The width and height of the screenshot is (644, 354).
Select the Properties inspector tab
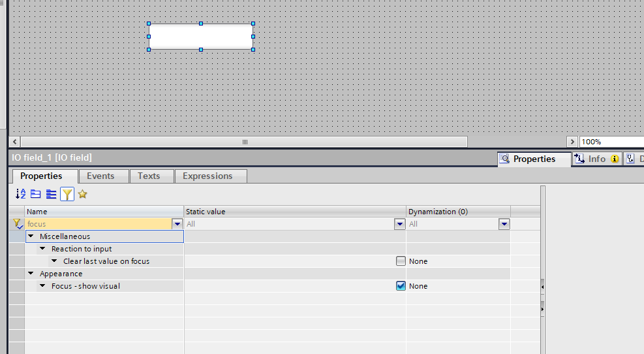click(x=534, y=159)
